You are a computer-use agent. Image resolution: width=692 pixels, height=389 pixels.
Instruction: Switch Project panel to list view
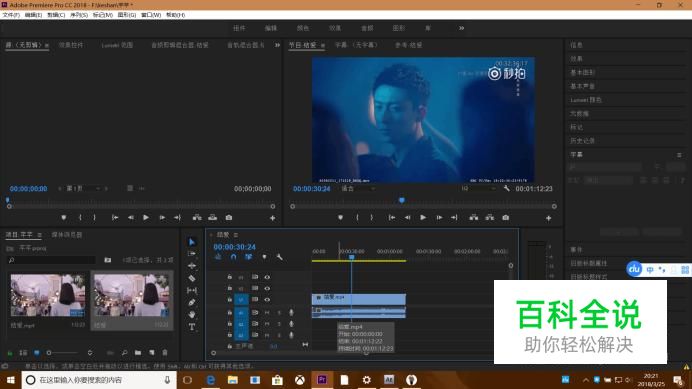tap(23, 353)
